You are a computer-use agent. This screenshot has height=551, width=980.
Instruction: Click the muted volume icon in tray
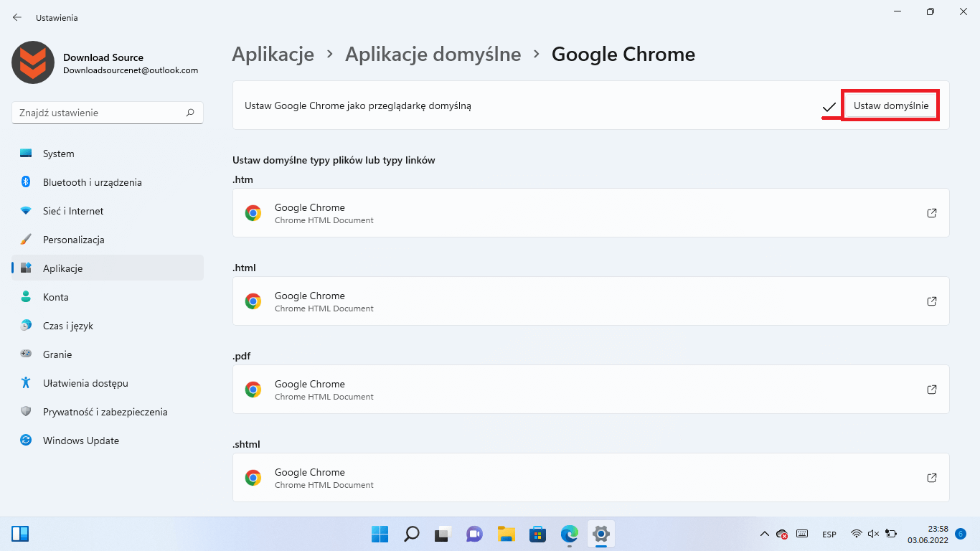pyautogui.click(x=873, y=534)
